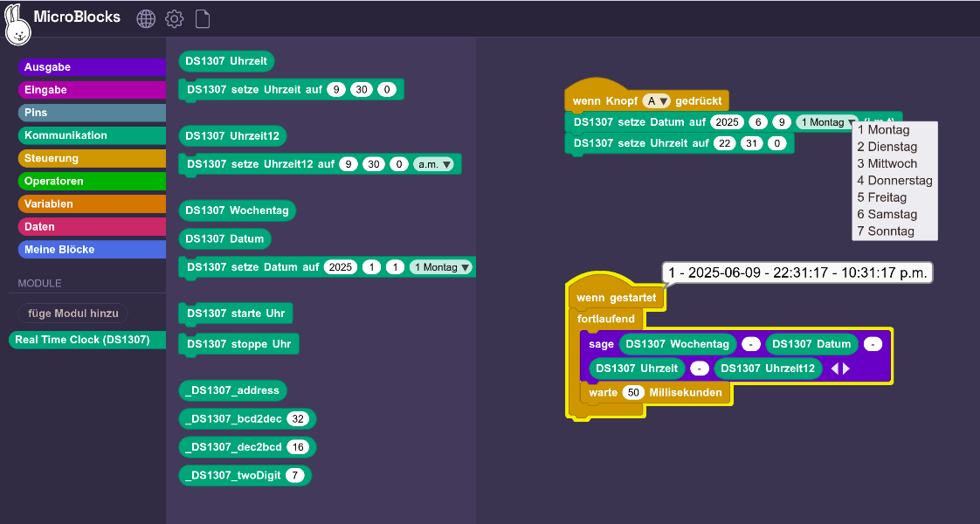Click the DS1307 starte Uhr block

(236, 314)
